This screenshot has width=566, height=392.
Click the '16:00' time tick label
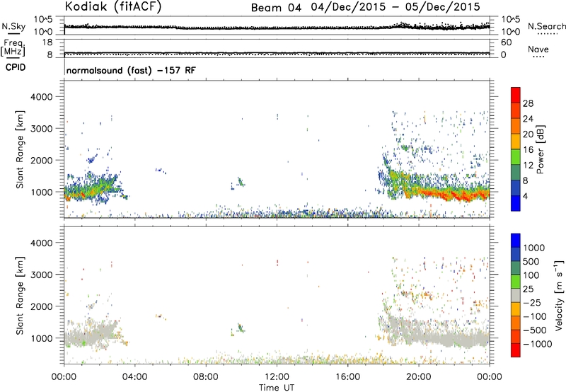(347, 377)
